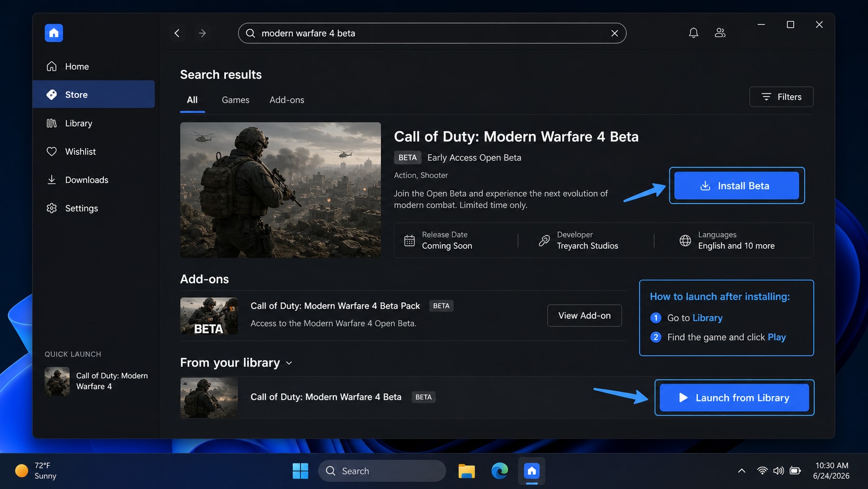Switch to the Games tab

tap(236, 100)
